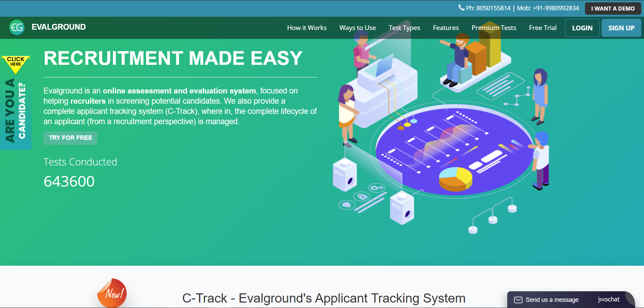This screenshot has height=308, width=644.
Task: Click the envelope icon in chat widget
Action: point(518,300)
